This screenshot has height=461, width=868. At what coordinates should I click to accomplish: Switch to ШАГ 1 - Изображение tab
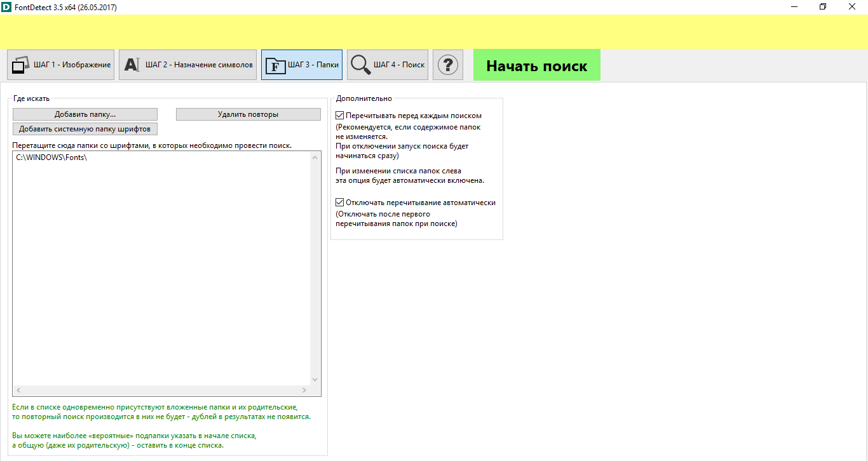click(x=61, y=65)
